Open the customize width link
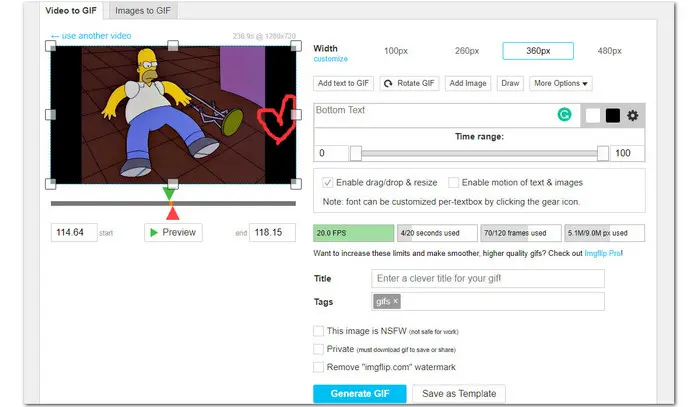 click(330, 59)
